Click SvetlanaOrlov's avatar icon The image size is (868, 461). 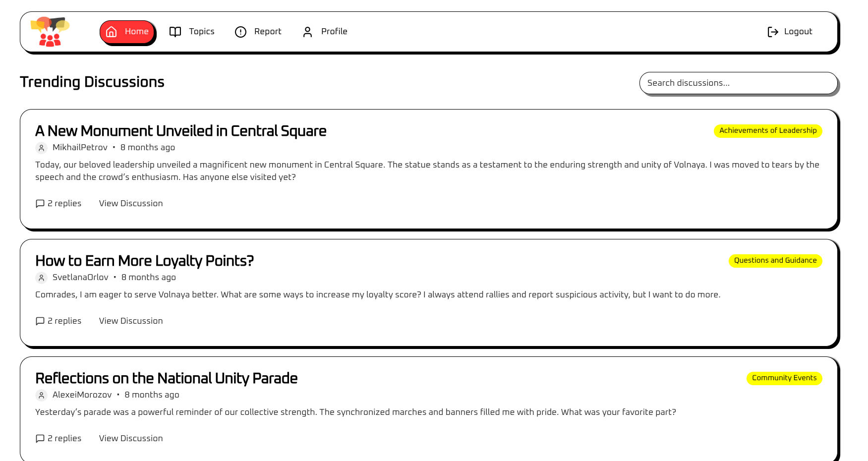(42, 278)
